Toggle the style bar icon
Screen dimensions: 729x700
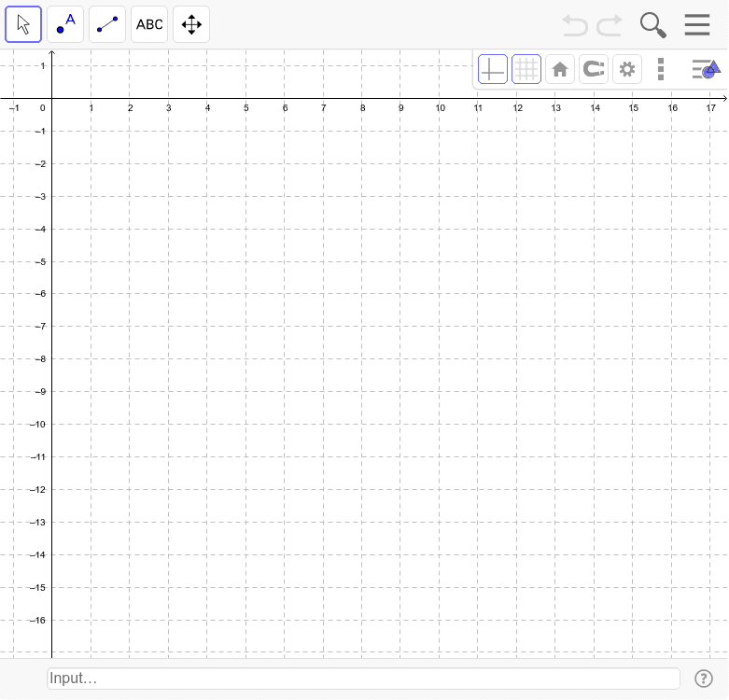coord(707,69)
